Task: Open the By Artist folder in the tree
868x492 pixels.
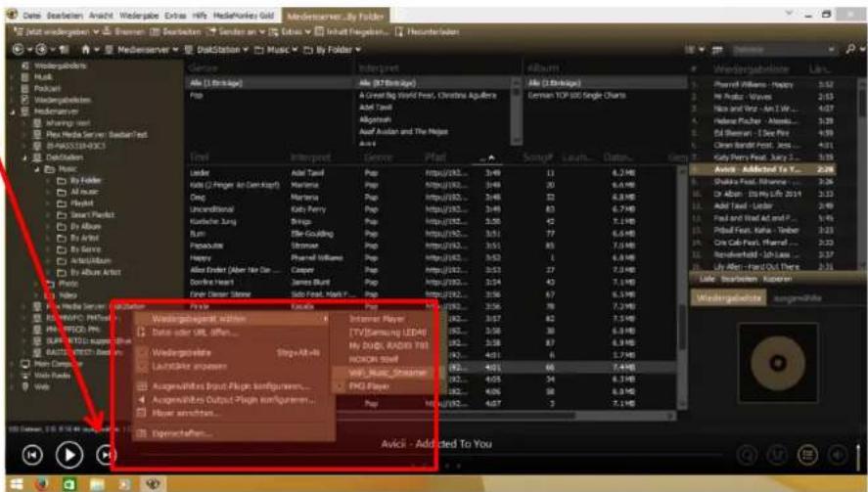Action: tap(84, 238)
